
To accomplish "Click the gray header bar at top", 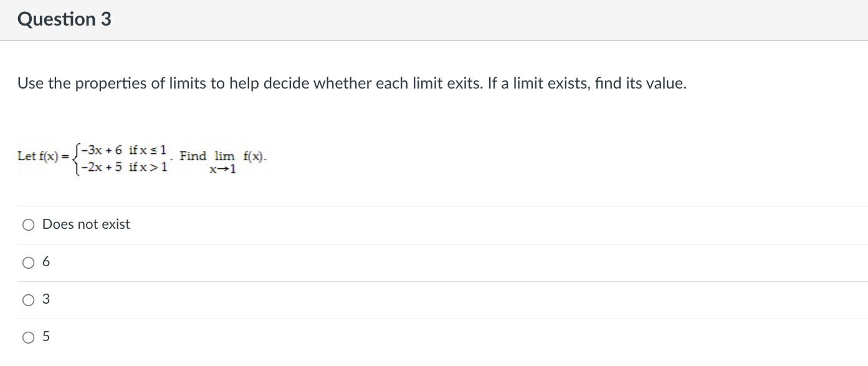I will click(x=434, y=19).
